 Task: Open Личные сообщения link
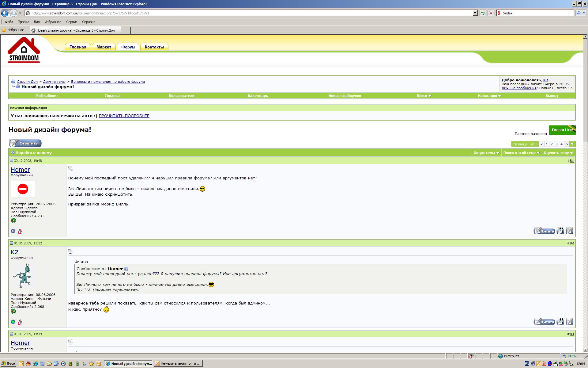[519, 88]
